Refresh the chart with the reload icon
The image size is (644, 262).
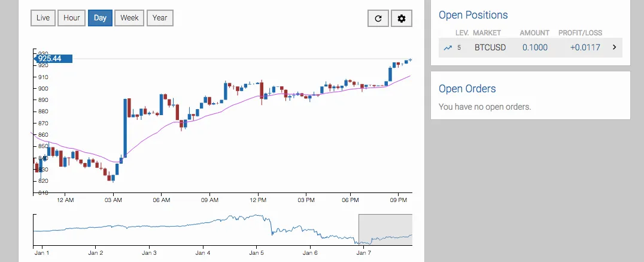(x=378, y=18)
